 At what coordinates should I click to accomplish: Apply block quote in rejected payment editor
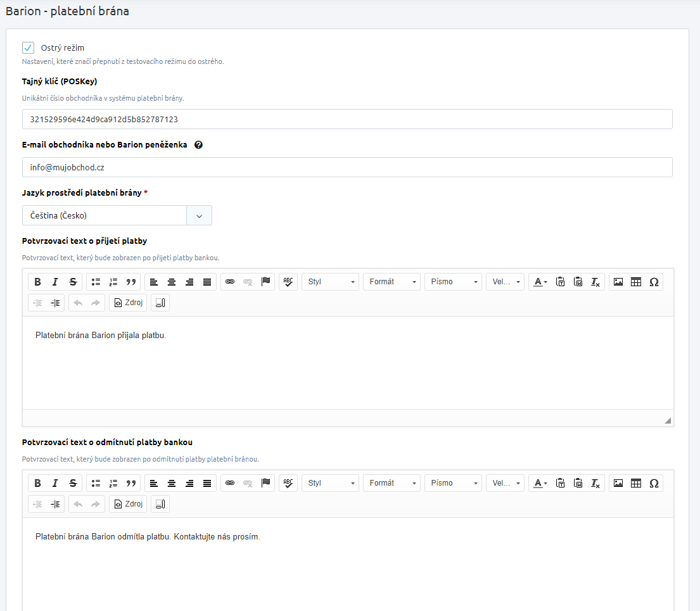coord(131,483)
